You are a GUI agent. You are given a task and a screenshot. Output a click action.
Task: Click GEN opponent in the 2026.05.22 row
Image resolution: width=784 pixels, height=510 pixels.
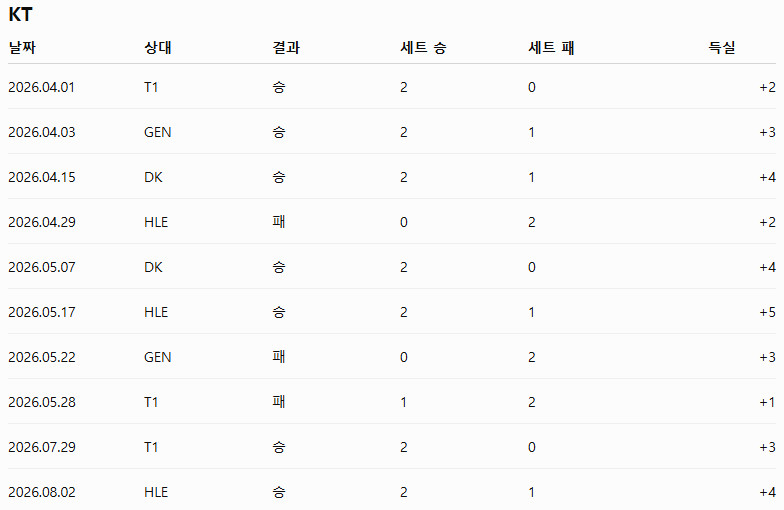pyautogui.click(x=158, y=358)
